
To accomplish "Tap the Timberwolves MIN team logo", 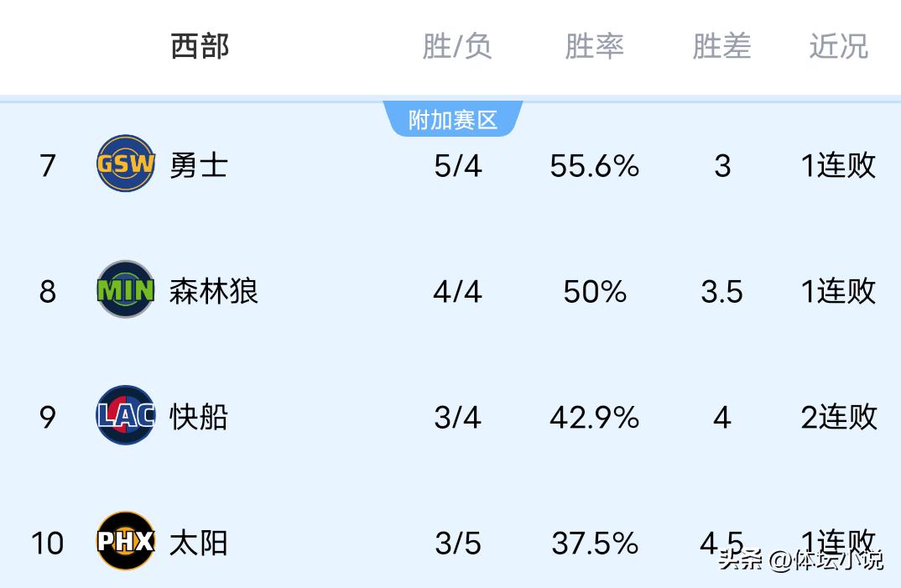I will 126,290.
